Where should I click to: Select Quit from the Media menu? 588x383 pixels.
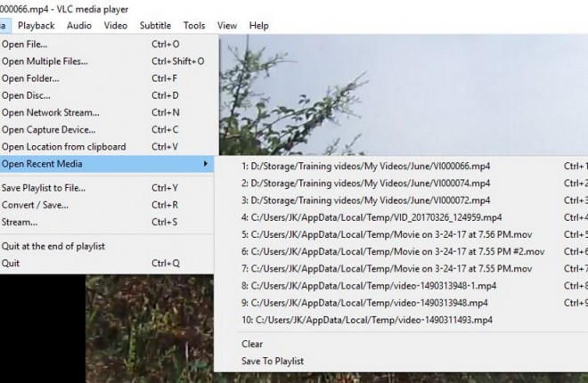pyautogui.click(x=107, y=264)
